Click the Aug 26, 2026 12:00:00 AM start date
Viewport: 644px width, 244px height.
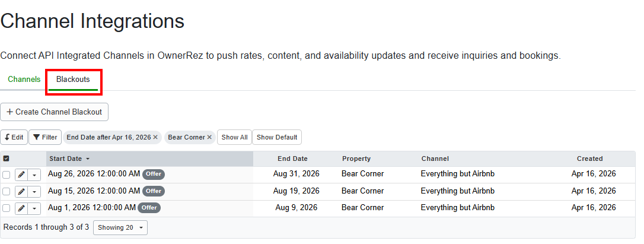(x=94, y=174)
